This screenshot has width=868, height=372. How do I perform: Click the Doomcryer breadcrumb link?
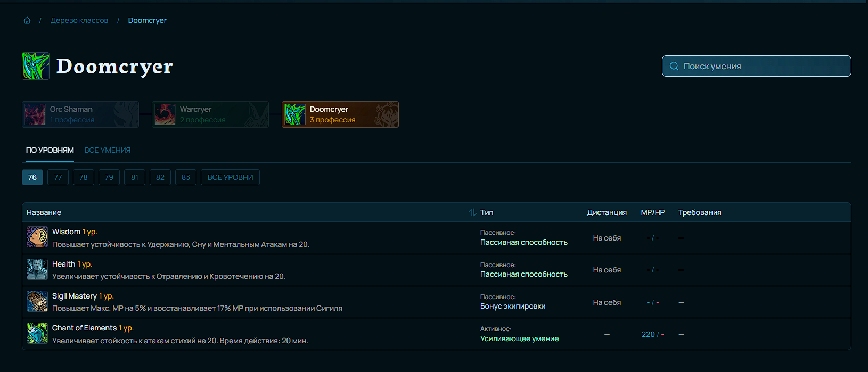pyautogui.click(x=148, y=20)
